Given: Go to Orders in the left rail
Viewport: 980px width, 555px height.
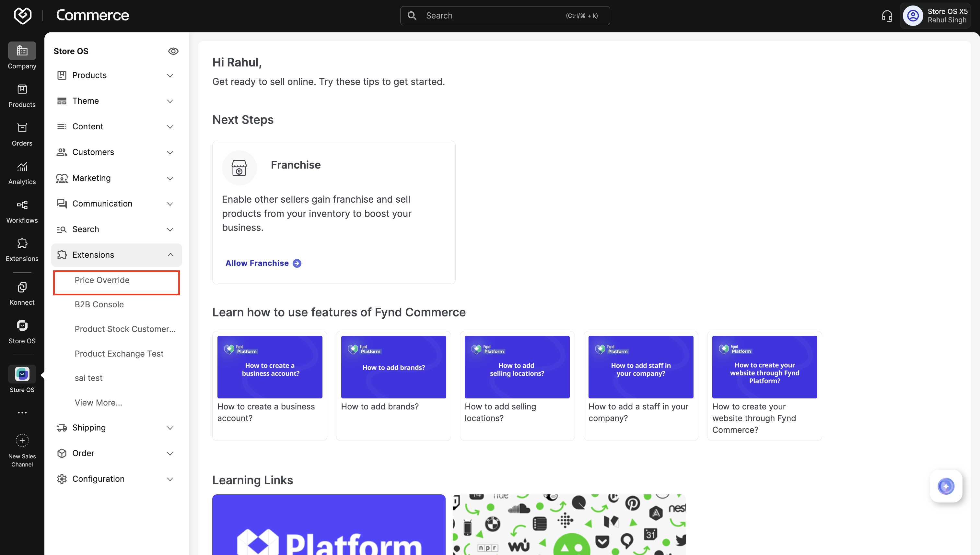Looking at the screenshot, I should point(22,135).
